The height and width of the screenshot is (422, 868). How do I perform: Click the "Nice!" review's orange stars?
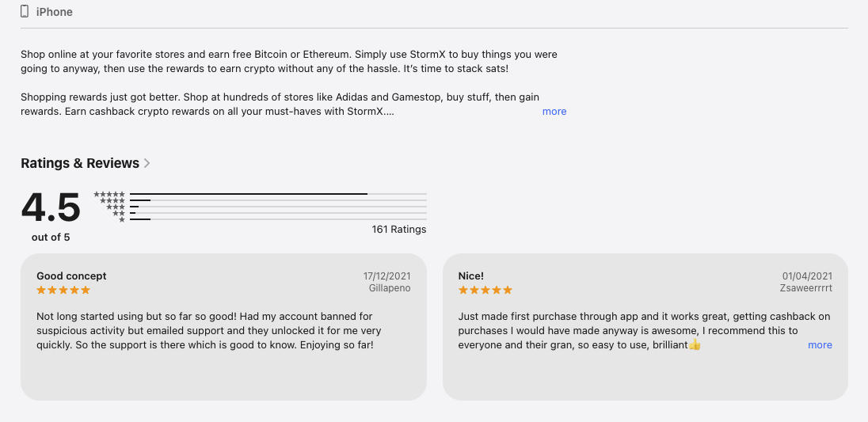(x=485, y=291)
